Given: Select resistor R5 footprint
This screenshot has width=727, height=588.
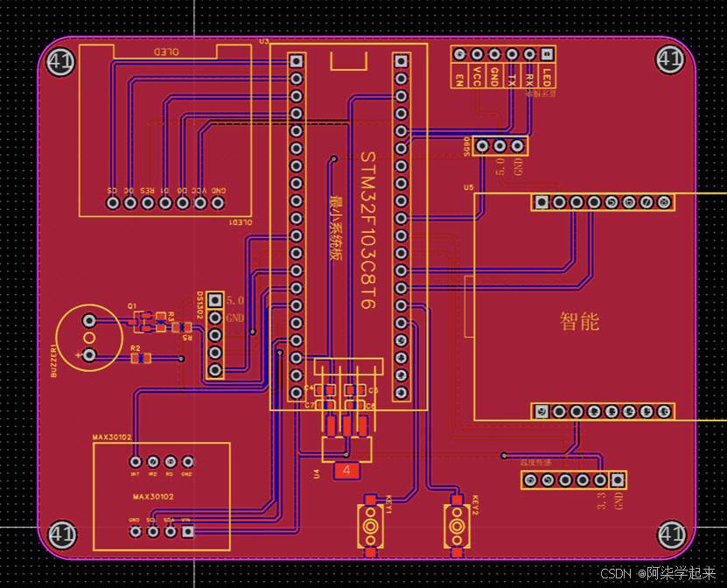Looking at the screenshot, I should click(182, 327).
